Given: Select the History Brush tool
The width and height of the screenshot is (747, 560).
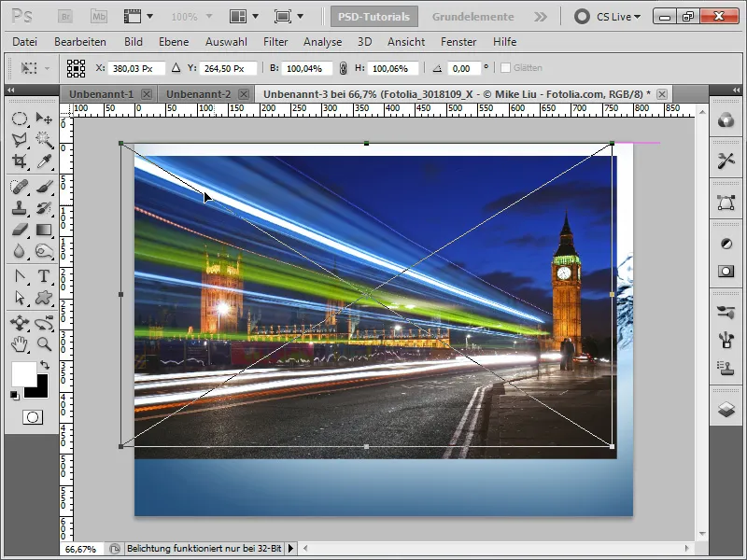Looking at the screenshot, I should pos(44,208).
